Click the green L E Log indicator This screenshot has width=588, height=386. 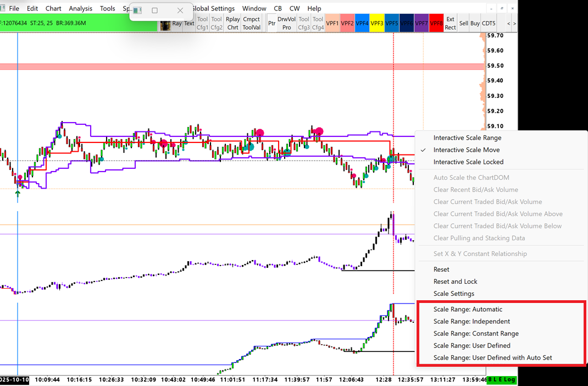click(x=501, y=379)
